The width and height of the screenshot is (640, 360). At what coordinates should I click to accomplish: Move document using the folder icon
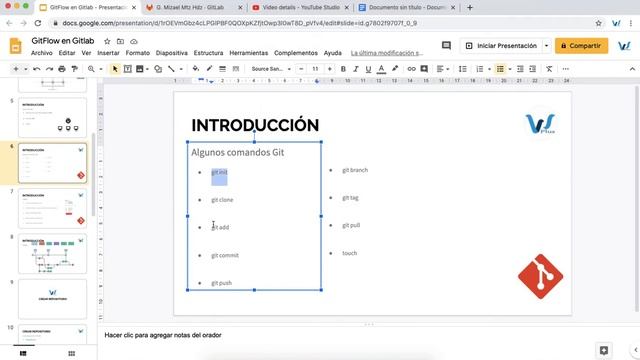pyautogui.click(x=120, y=41)
